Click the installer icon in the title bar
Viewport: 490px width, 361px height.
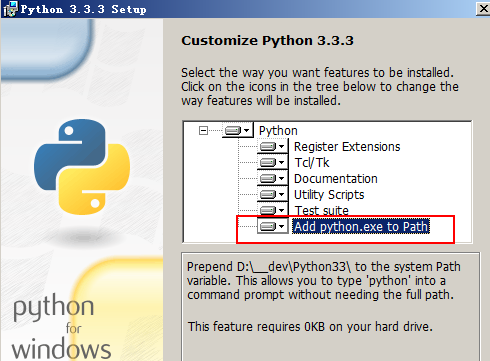pyautogui.click(x=10, y=9)
